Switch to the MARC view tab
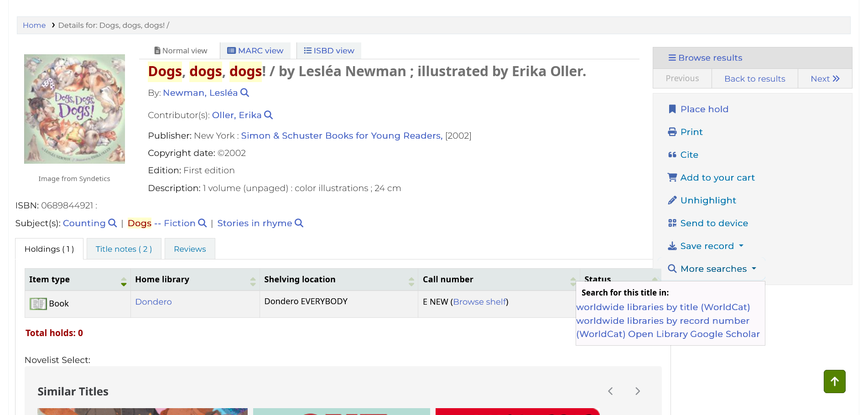This screenshot has height=415, width=868. coord(255,51)
